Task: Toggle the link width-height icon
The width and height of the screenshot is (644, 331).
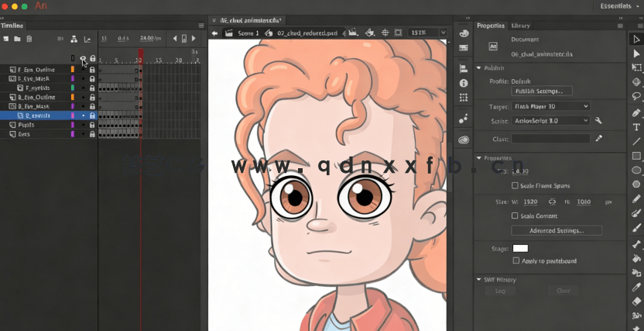Action: point(553,202)
